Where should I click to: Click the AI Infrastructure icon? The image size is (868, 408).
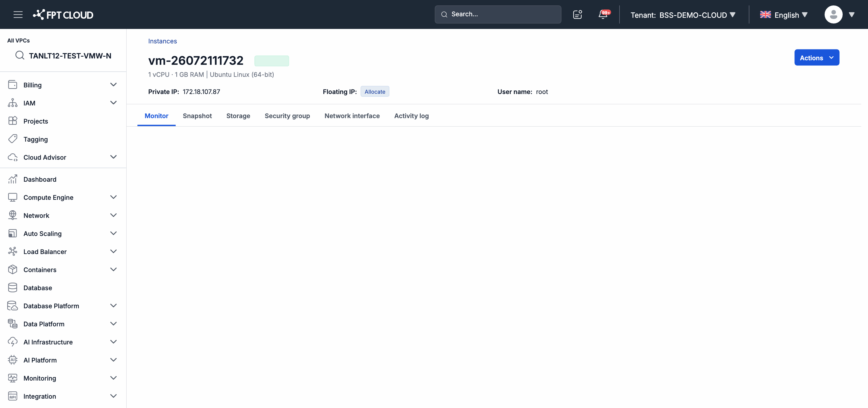click(12, 342)
